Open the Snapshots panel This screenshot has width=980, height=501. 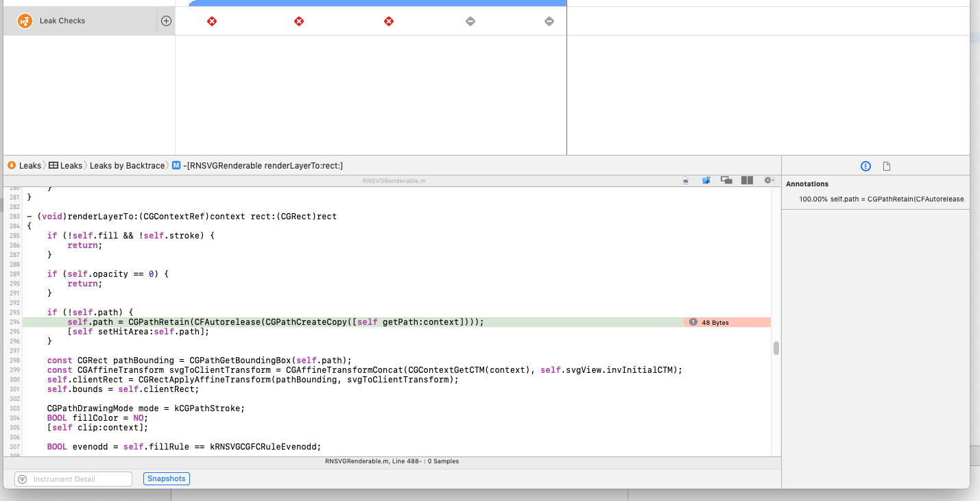point(166,478)
